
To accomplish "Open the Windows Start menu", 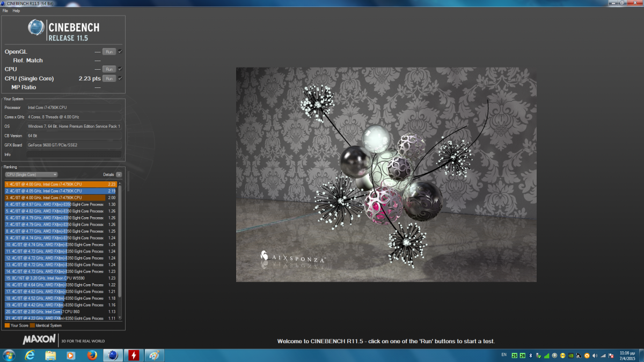I will coord(9,355).
